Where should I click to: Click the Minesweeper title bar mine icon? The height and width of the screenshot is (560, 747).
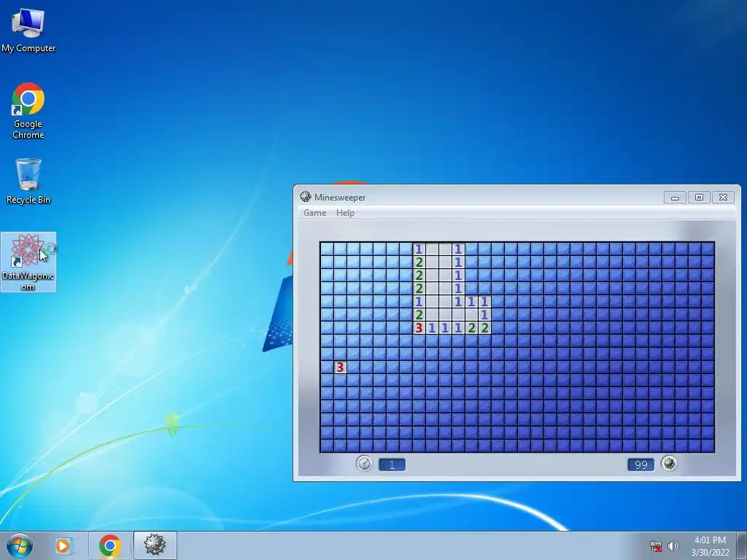click(x=306, y=197)
